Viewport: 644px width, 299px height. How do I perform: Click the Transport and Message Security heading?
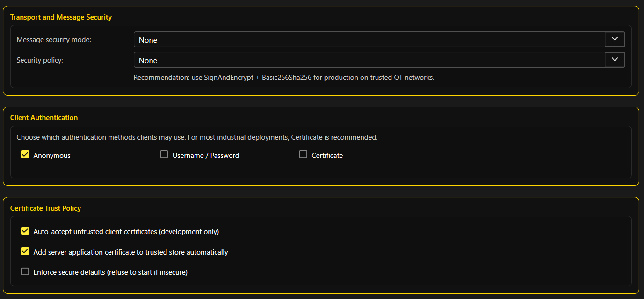[x=61, y=17]
